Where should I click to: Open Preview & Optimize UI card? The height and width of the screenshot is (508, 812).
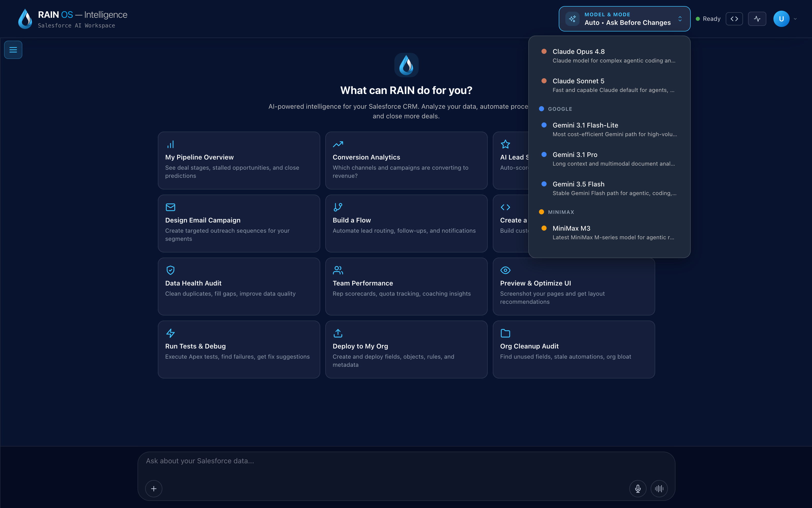pos(574,287)
